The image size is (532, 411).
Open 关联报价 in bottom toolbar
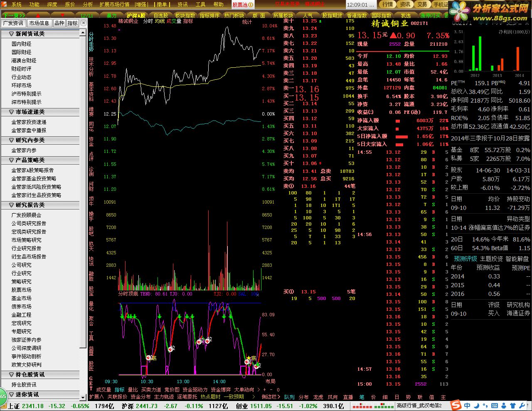(x=117, y=397)
